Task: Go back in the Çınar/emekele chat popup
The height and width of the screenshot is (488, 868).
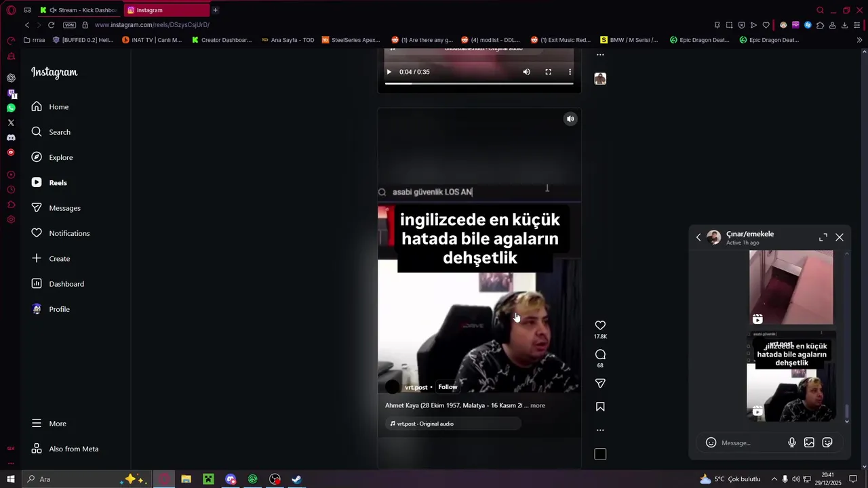Action: (x=698, y=237)
